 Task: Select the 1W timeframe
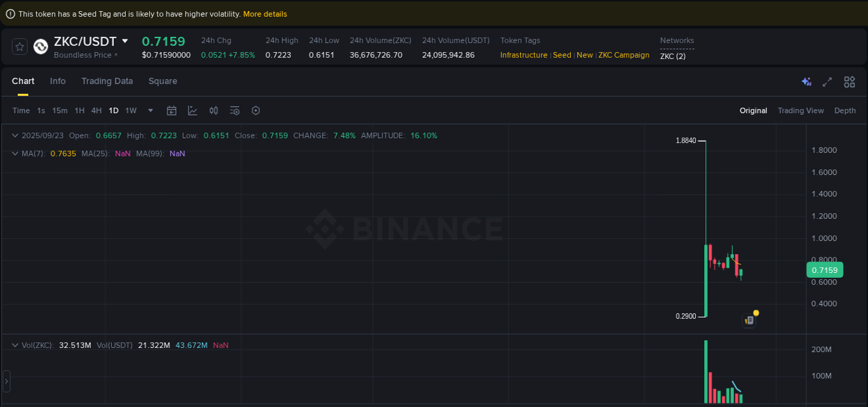(131, 110)
